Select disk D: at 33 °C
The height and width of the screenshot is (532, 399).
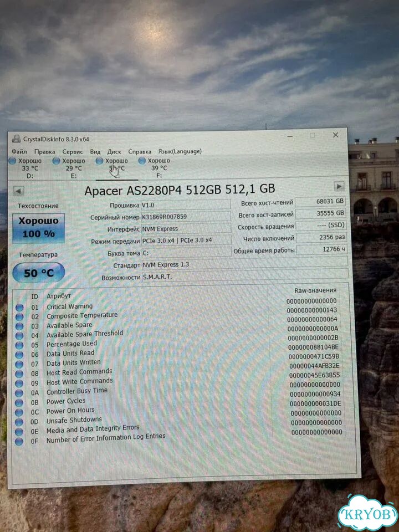(x=26, y=168)
